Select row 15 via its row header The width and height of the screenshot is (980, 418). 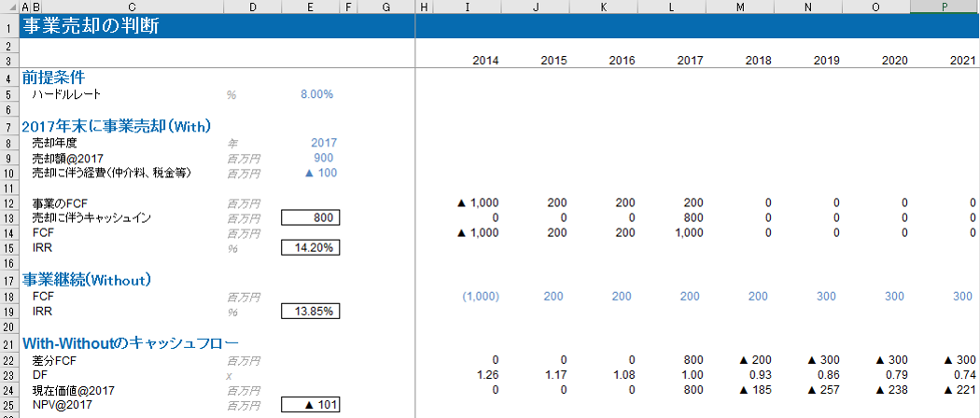click(x=8, y=247)
